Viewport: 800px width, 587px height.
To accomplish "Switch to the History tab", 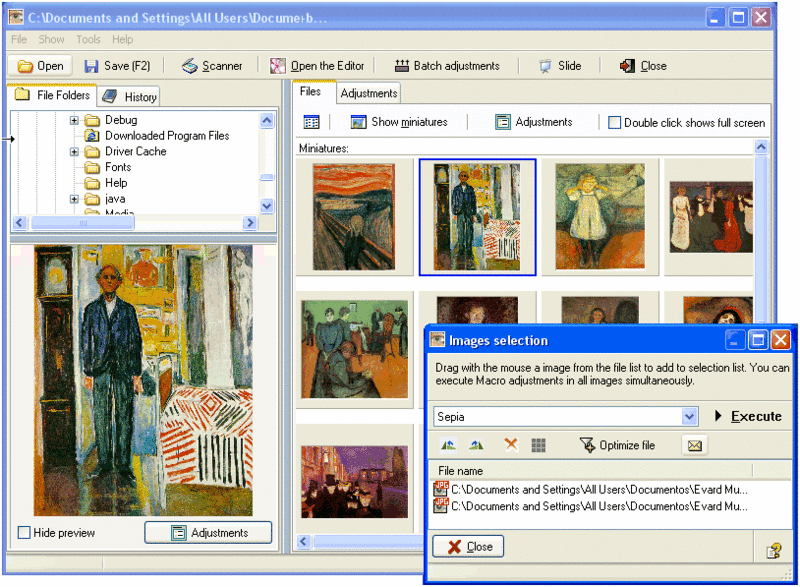I will (130, 96).
